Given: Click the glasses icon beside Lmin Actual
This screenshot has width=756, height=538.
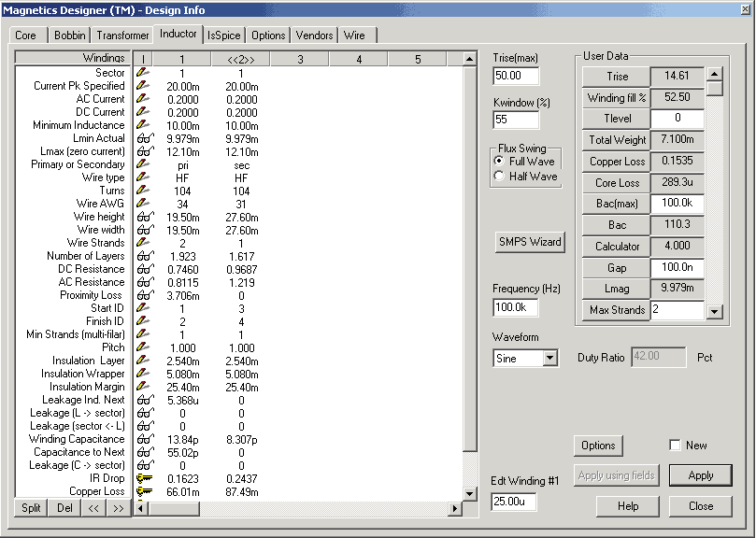Looking at the screenshot, I should coord(144,138).
